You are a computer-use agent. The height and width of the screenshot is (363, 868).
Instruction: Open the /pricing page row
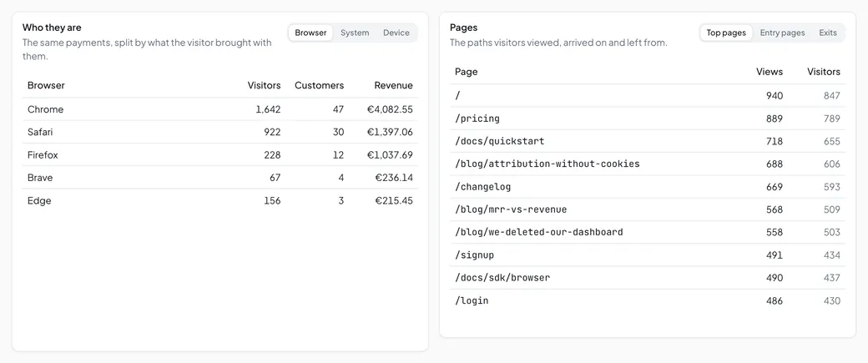pos(648,118)
